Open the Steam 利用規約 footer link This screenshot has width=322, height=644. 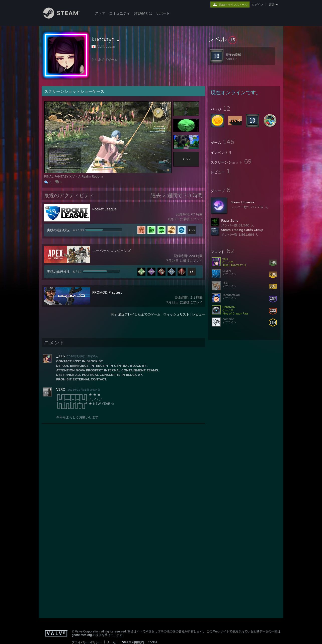pos(133,642)
